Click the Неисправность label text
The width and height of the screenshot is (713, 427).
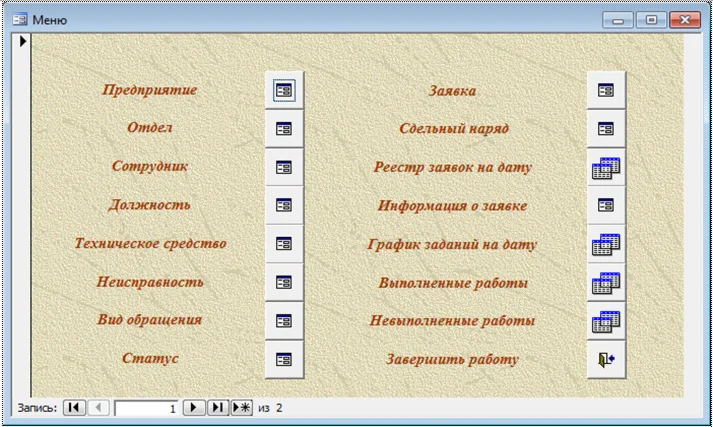pos(150,282)
